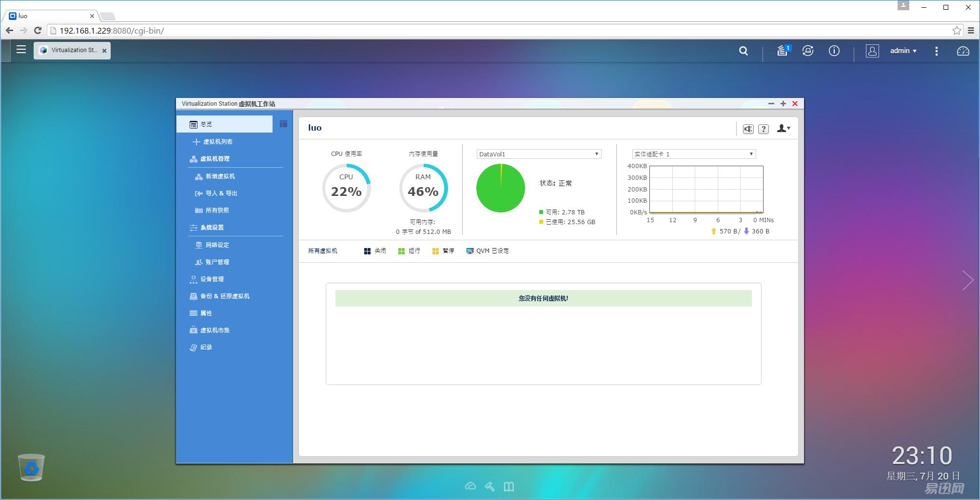
Task: Filter virtual machines by 运行 status
Action: (409, 251)
